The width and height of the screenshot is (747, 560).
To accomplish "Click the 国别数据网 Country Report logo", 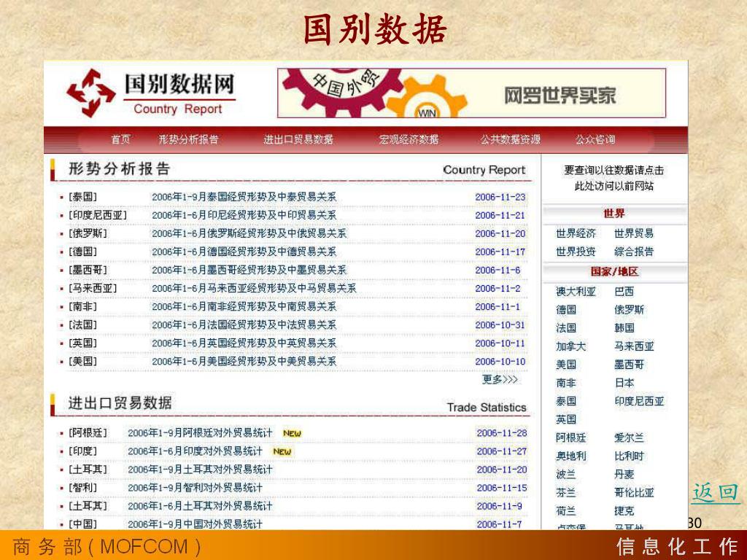I will point(152,93).
